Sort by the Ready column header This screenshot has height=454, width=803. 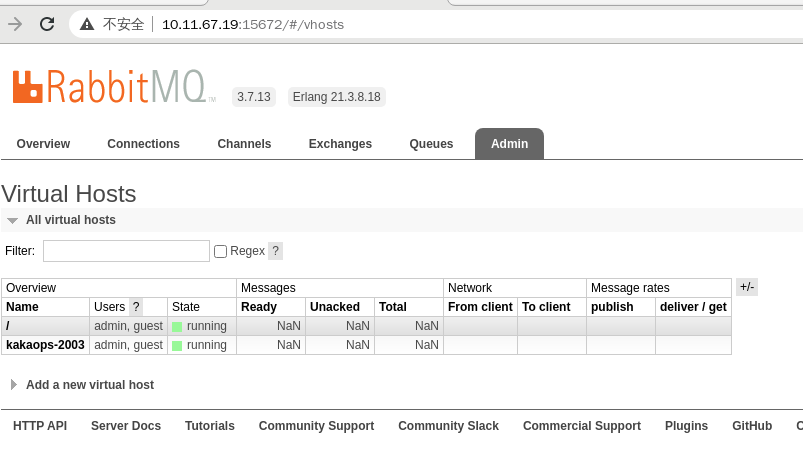[259, 307]
